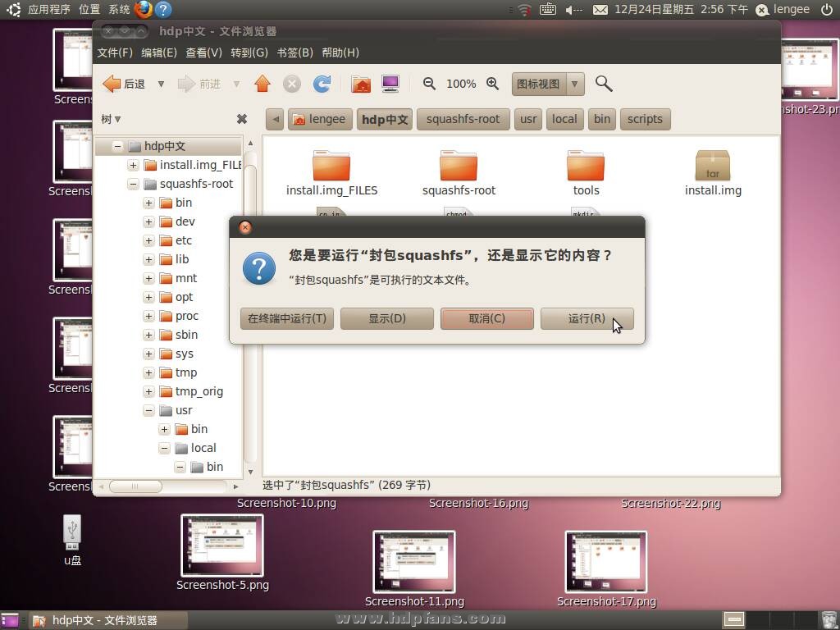Click the orange Back arrow icon
The height and width of the screenshot is (630, 840).
pyautogui.click(x=112, y=84)
